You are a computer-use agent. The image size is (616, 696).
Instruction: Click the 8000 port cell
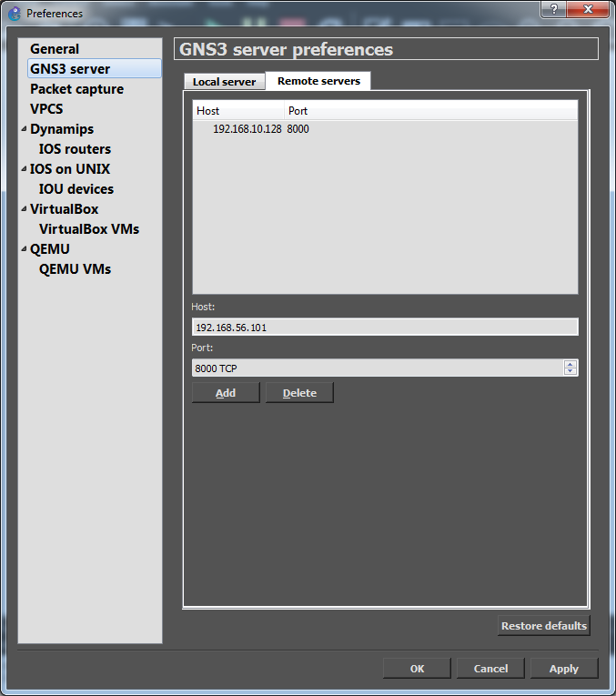(298, 128)
